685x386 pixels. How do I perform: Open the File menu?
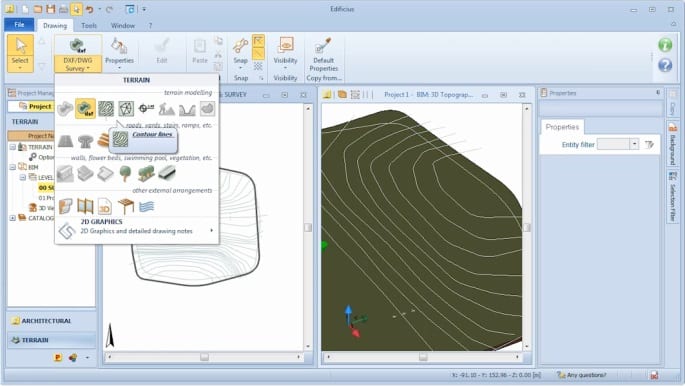coord(19,25)
